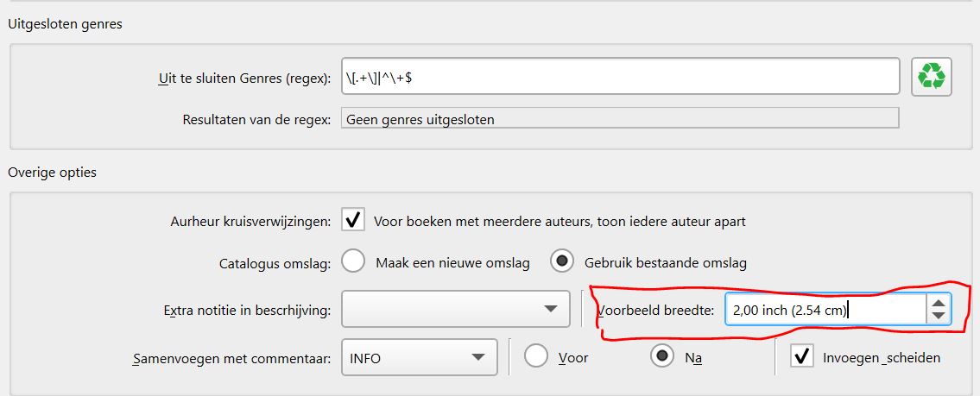Click the 'Samenvoegen met commentaar' label
The image size is (980, 396).
[234, 358]
